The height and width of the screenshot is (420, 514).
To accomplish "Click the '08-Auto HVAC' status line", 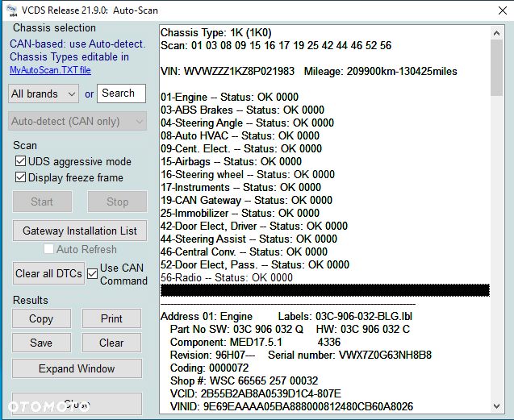I will [x=240, y=135].
